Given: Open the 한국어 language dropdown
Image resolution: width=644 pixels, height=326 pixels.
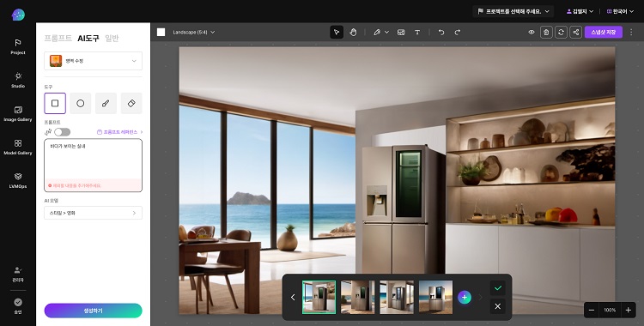Looking at the screenshot, I should [x=620, y=11].
